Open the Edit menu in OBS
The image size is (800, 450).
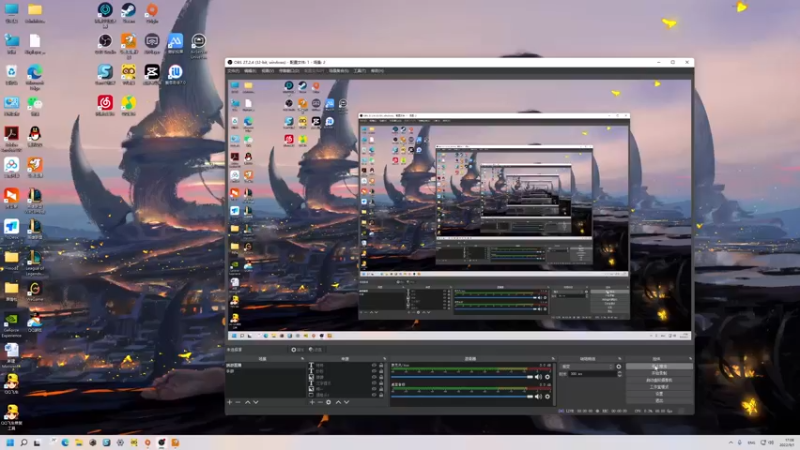pos(250,71)
